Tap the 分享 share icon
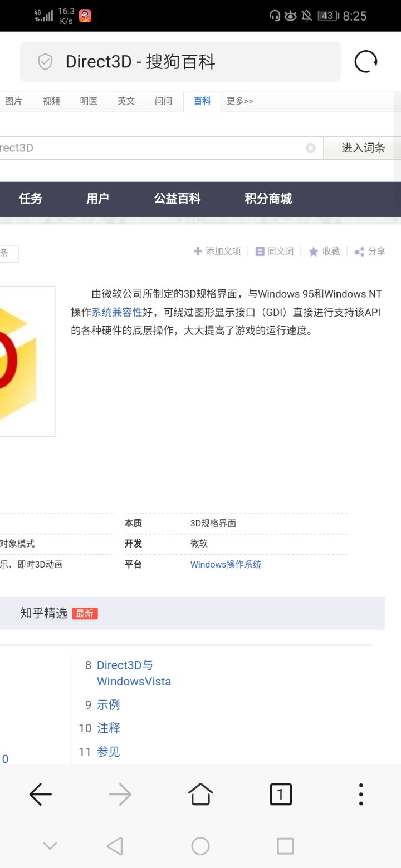 pyautogui.click(x=359, y=251)
